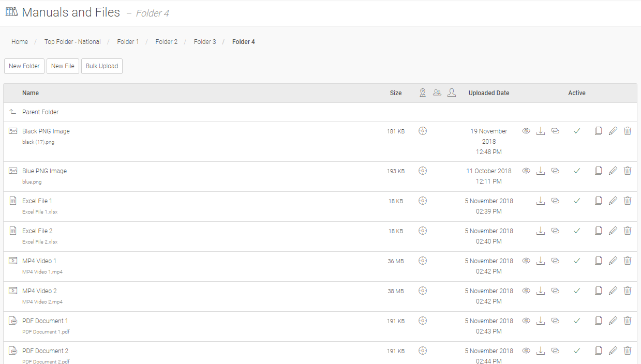Image resolution: width=641 pixels, height=364 pixels.
Task: Click the Bulk Upload button
Action: (102, 66)
